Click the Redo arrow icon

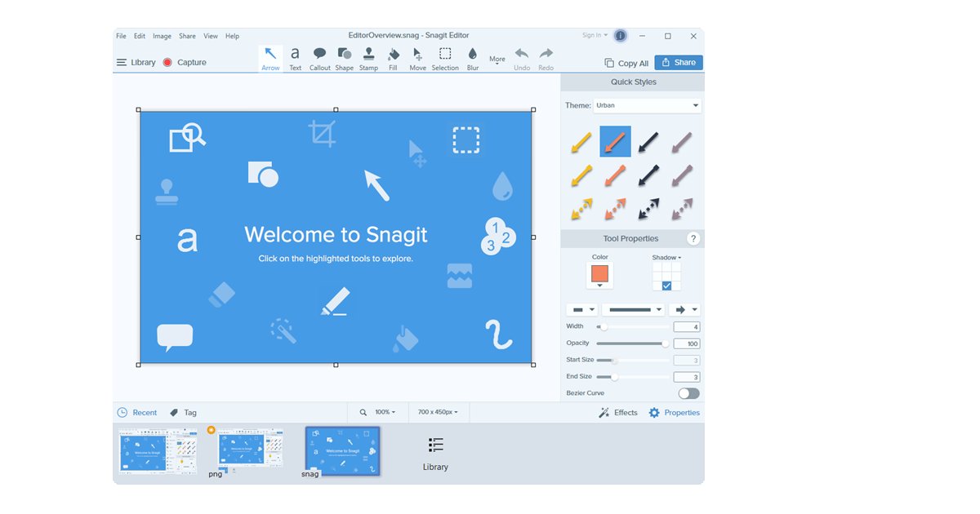click(x=546, y=54)
